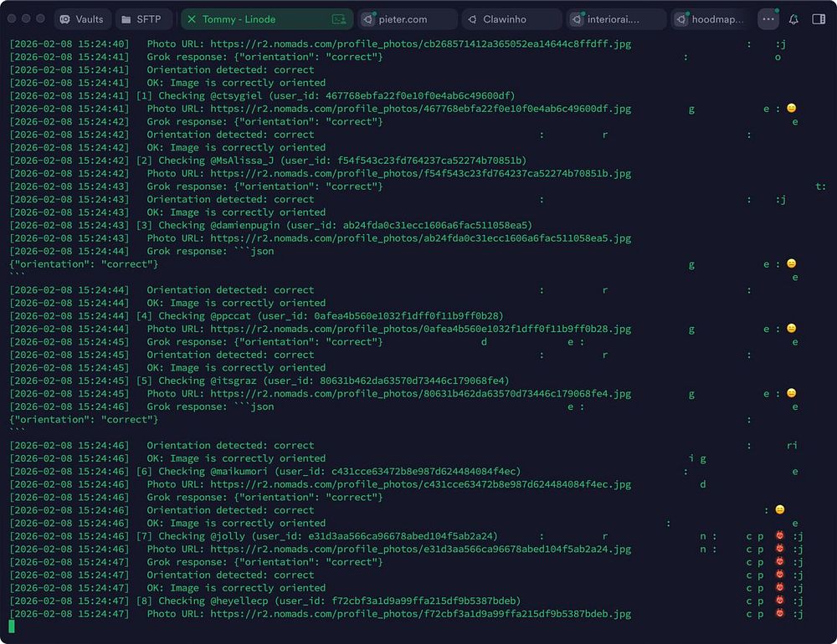This screenshot has width=837, height=644.
Task: Click the Photo URL ending c431cce63472b8e987d624484084f4ec.jpg
Action: tap(421, 484)
